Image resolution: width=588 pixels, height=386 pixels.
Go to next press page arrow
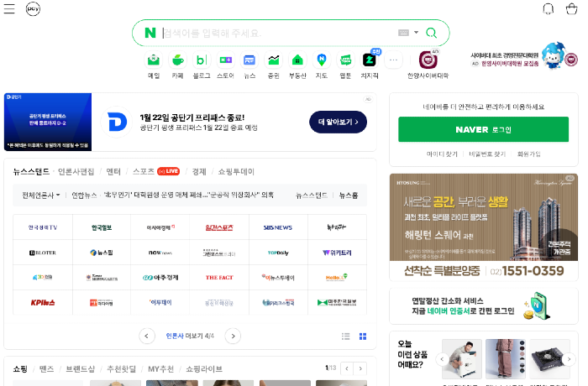pyautogui.click(x=233, y=336)
